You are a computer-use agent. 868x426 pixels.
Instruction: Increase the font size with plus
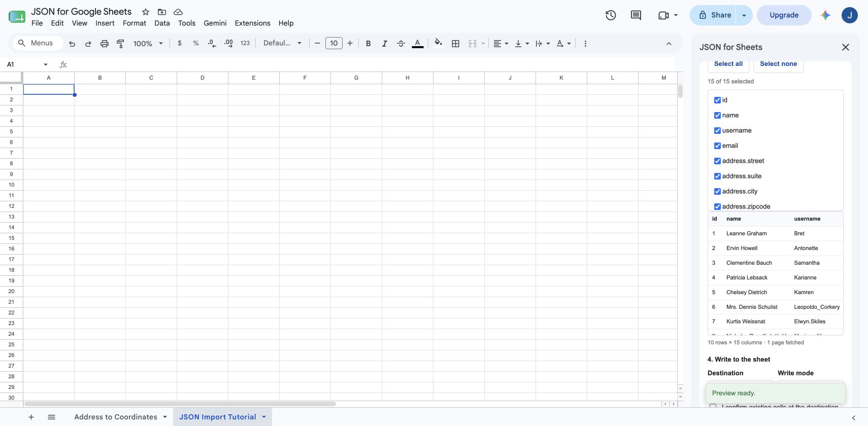click(x=350, y=44)
